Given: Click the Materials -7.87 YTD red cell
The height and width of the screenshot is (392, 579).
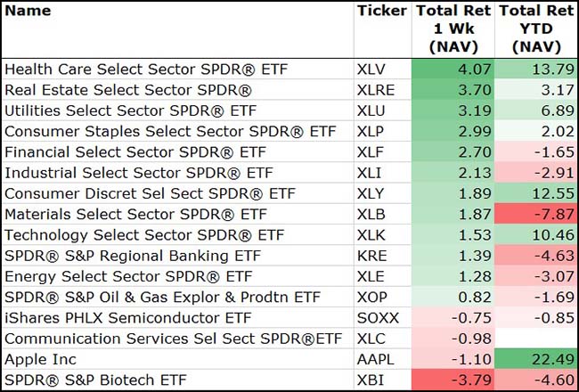Looking at the screenshot, I should click(x=536, y=215).
